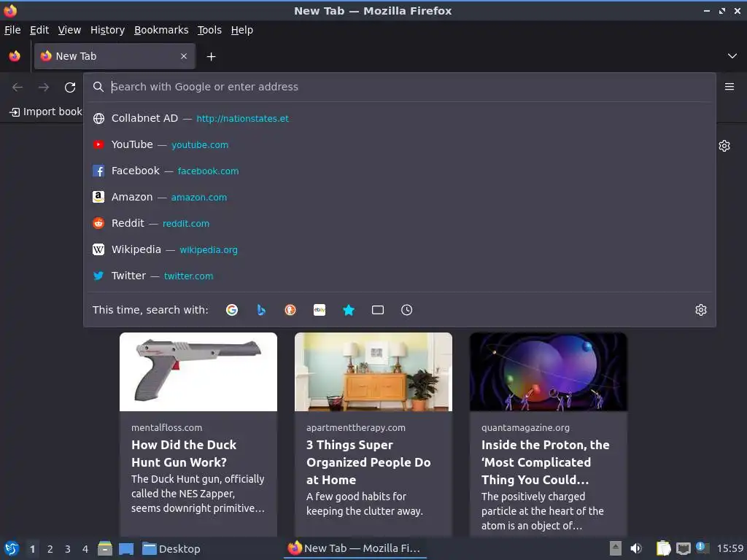Open the History menu
This screenshot has width=747, height=560.
pos(108,30)
